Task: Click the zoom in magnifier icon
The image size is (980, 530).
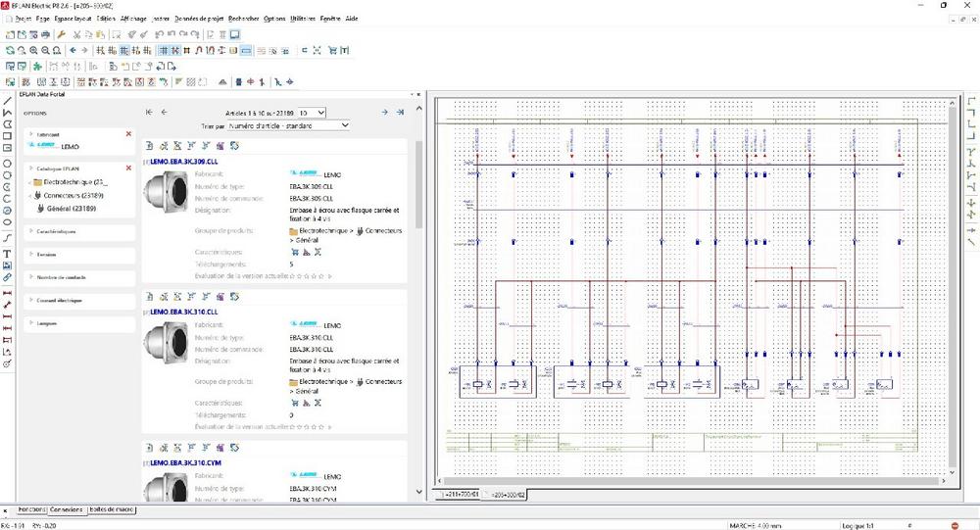Action: point(33,50)
